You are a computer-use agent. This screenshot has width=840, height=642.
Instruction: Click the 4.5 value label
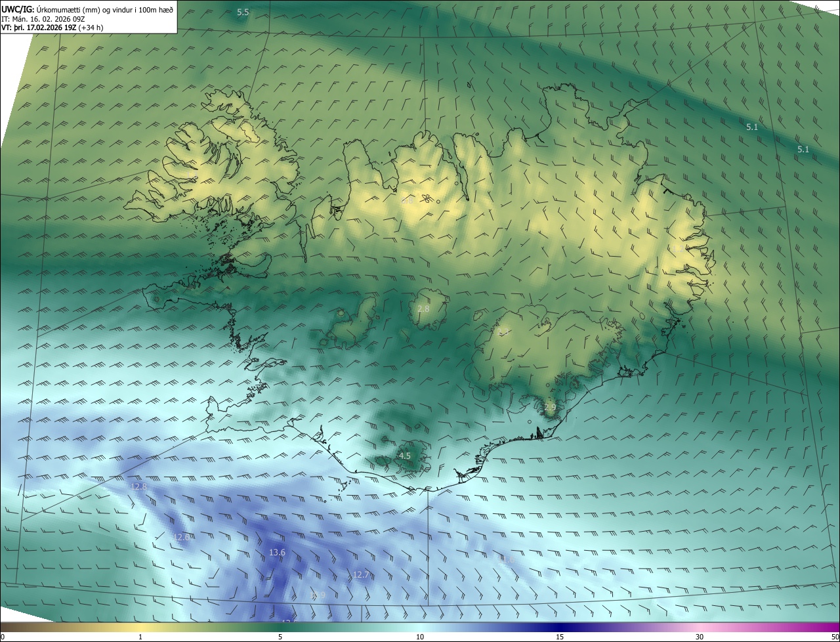pos(405,456)
